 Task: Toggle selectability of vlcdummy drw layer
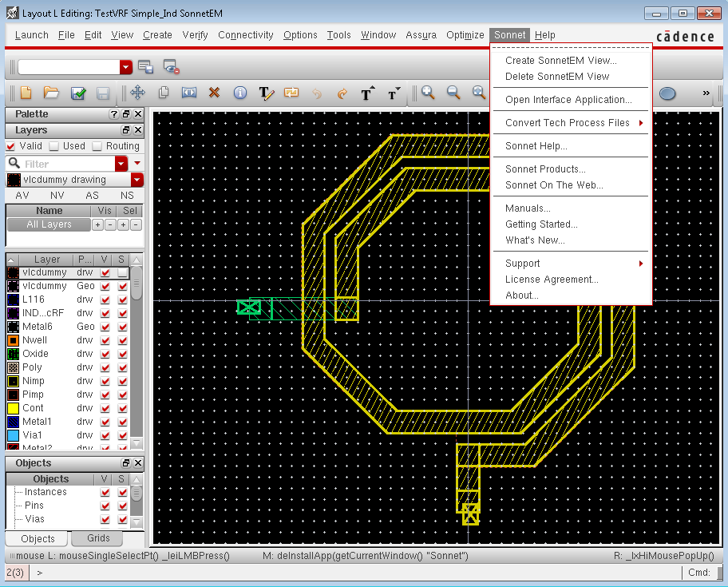(x=123, y=272)
